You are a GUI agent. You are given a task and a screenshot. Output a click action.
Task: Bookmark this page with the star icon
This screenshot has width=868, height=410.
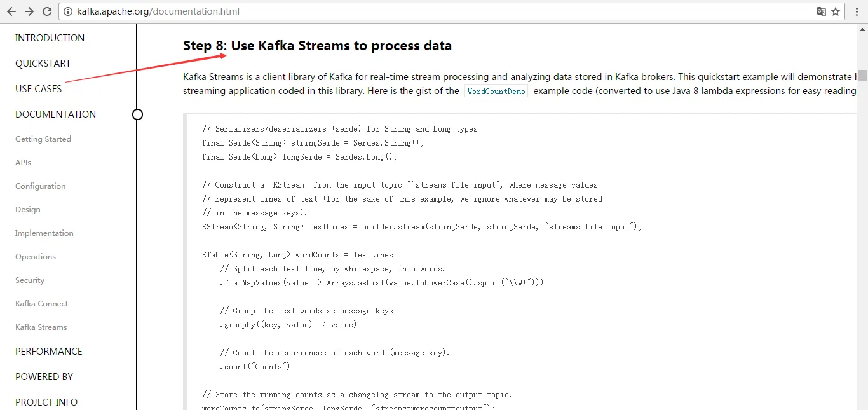click(x=836, y=11)
